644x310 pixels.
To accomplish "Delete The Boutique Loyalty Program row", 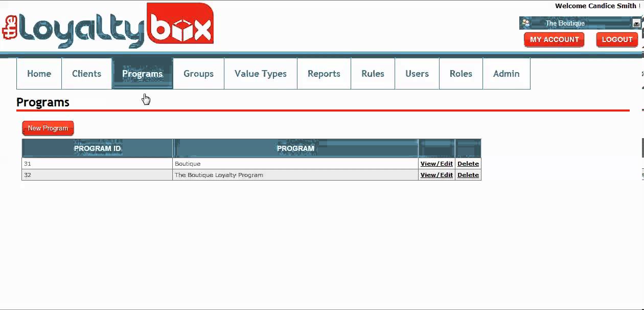I will [x=468, y=175].
